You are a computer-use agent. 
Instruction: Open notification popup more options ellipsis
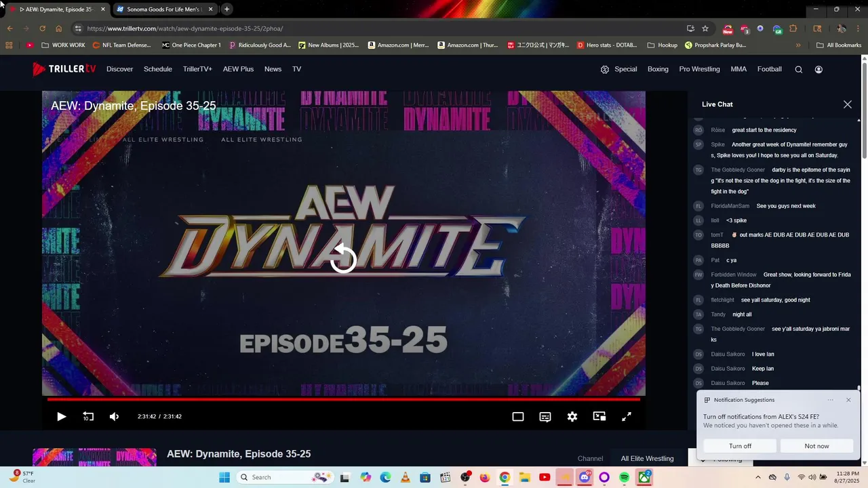tap(831, 400)
